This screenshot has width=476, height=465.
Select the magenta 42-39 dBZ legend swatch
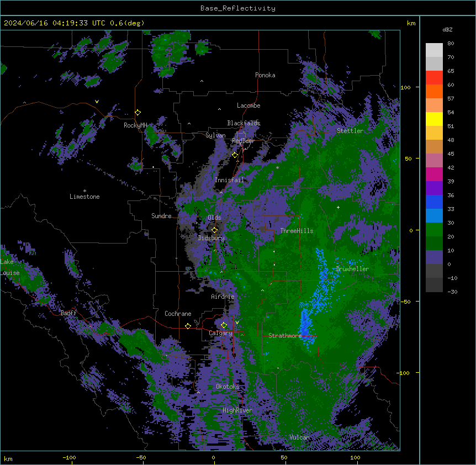434,174
